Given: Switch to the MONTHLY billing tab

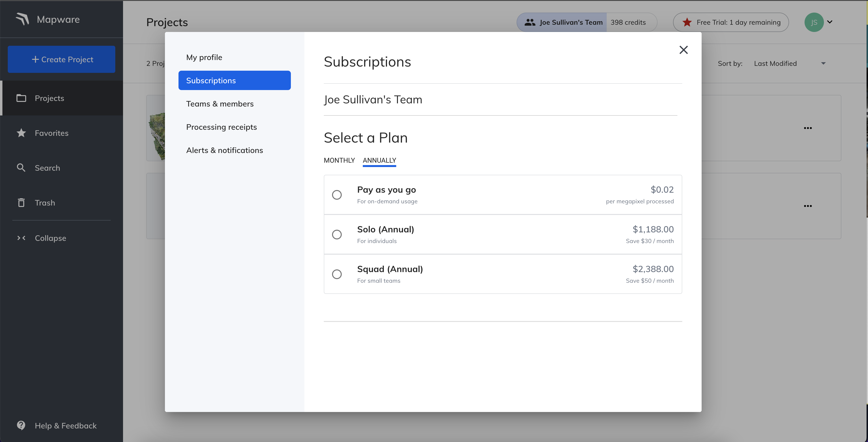Looking at the screenshot, I should click(339, 160).
